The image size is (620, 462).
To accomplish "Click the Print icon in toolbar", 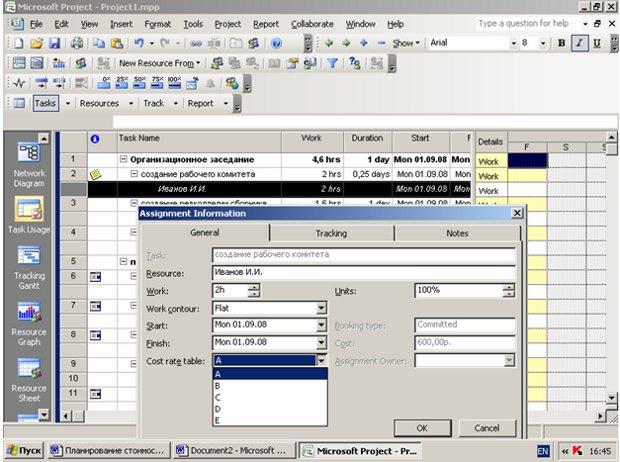I will (x=77, y=43).
